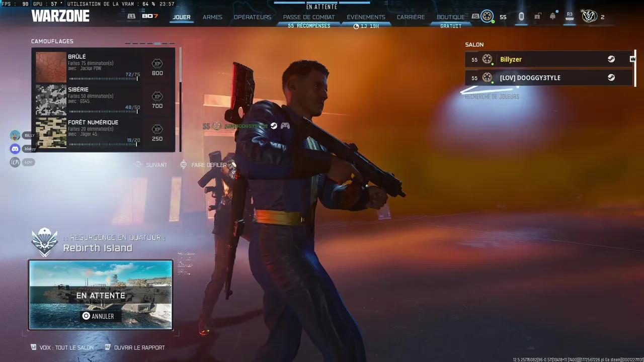Select [LOV] DOOGGY3TYLE in the Salon
This screenshot has width=644, height=362.
tap(549, 77)
